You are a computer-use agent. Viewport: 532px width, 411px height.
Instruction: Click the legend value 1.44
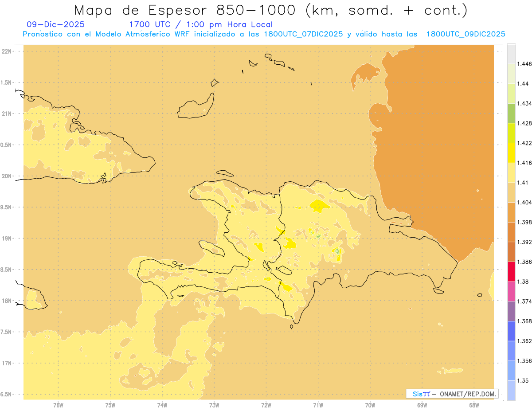tap(522, 83)
